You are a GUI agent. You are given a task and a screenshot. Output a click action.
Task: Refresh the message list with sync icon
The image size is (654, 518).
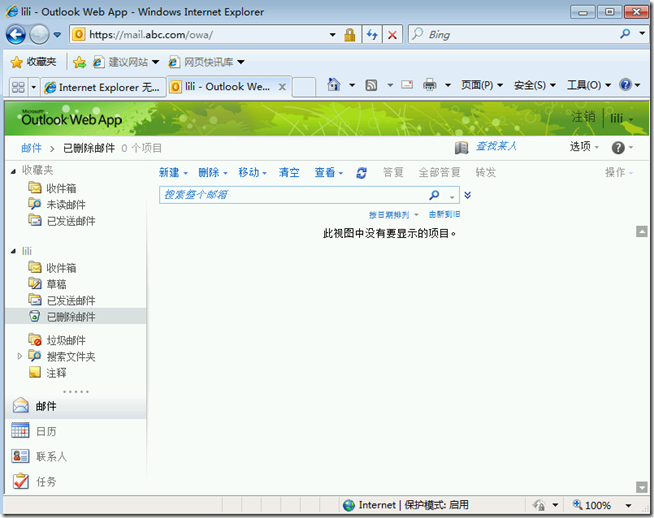tap(361, 173)
